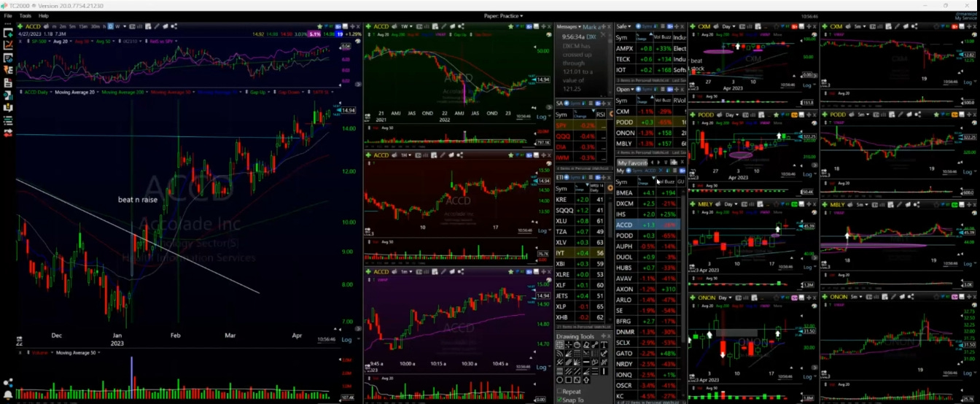980x404 pixels.
Task: Select SPY row in SA watchlist
Action: click(x=580, y=125)
